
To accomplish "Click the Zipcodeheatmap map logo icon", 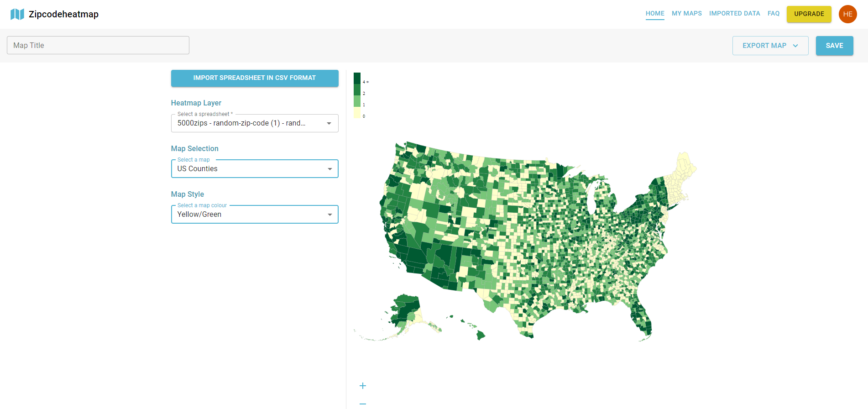I will 17,14.
